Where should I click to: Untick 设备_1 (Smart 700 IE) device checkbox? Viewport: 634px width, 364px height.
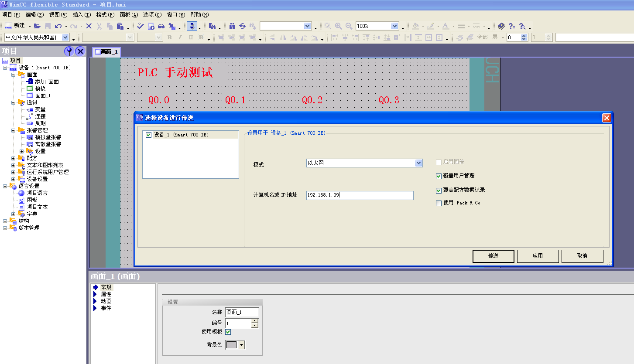(x=149, y=135)
